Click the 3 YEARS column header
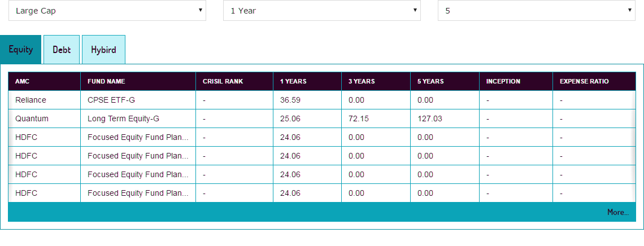The image size is (644, 246). 362,81
